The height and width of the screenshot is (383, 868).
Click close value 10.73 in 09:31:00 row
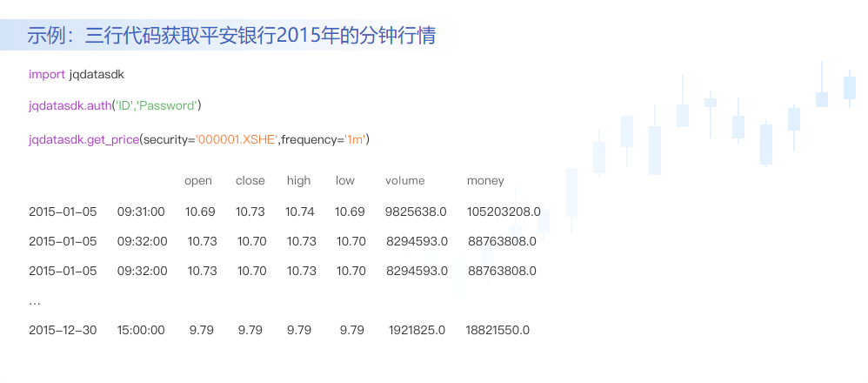250,212
